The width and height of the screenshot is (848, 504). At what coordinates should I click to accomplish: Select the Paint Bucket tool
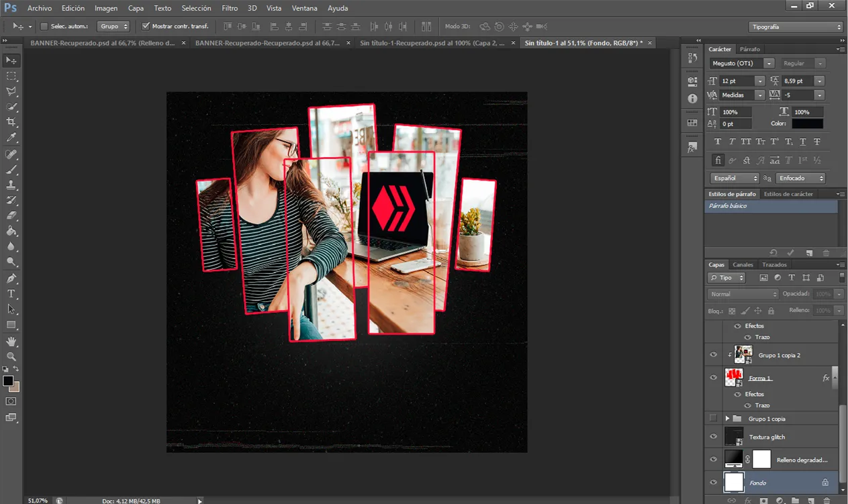pos(11,232)
